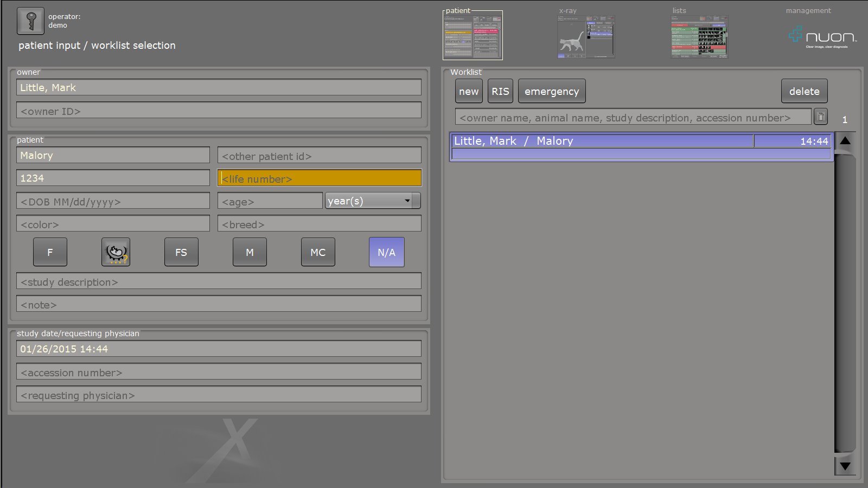This screenshot has width=868, height=488.
Task: Select MC castrated male option
Action: pyautogui.click(x=318, y=252)
